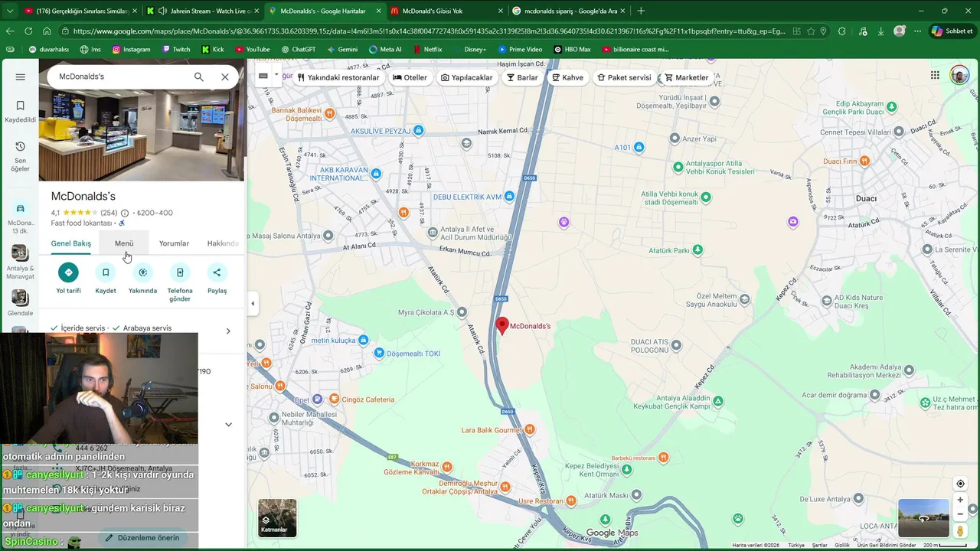Switch to the Menü tab
This screenshot has height=551, width=980.
pyautogui.click(x=124, y=243)
